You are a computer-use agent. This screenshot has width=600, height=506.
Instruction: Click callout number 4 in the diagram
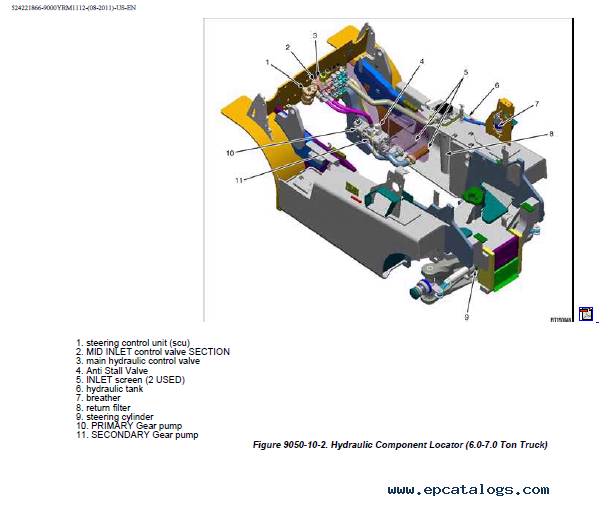[x=422, y=61]
